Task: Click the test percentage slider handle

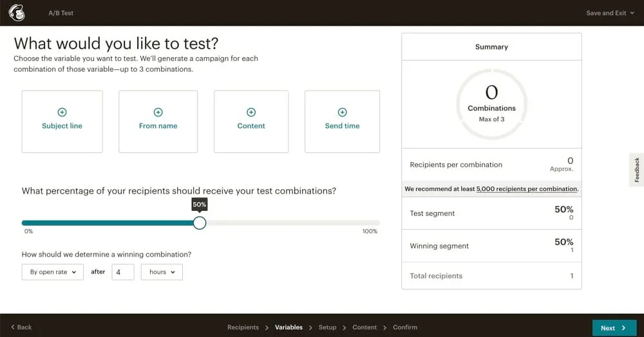Action: pyautogui.click(x=200, y=223)
